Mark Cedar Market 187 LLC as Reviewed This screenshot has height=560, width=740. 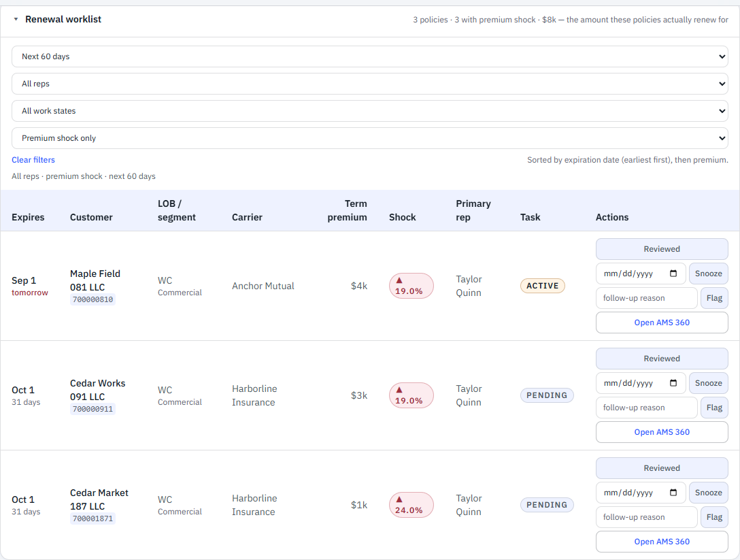[x=662, y=468]
